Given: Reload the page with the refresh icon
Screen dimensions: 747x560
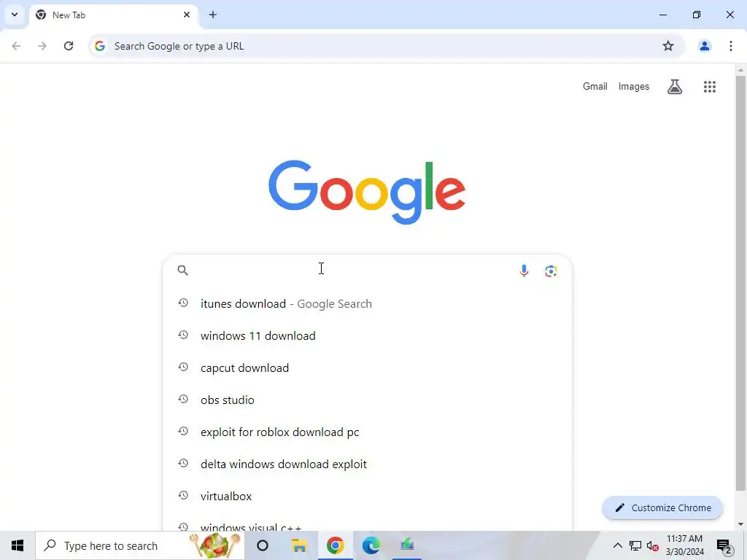Looking at the screenshot, I should click(x=69, y=46).
